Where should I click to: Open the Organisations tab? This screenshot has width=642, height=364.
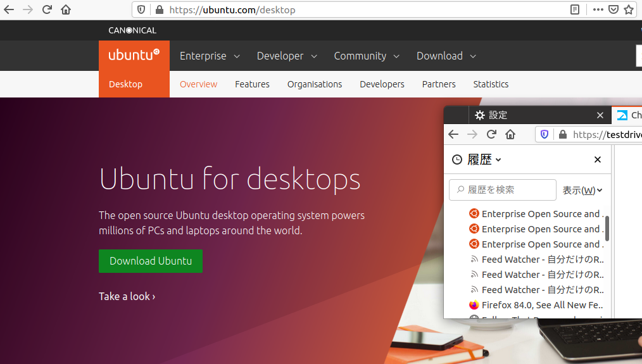pyautogui.click(x=315, y=84)
